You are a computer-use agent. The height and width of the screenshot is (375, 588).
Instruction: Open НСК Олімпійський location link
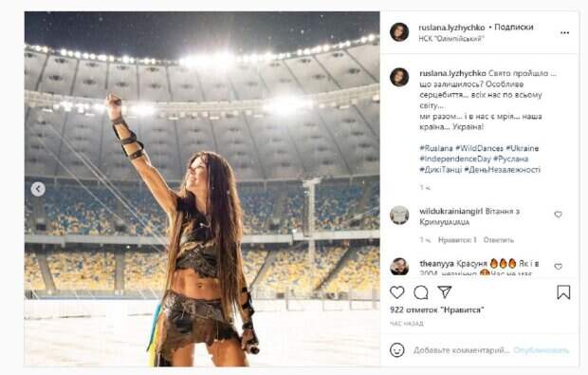[451, 39]
